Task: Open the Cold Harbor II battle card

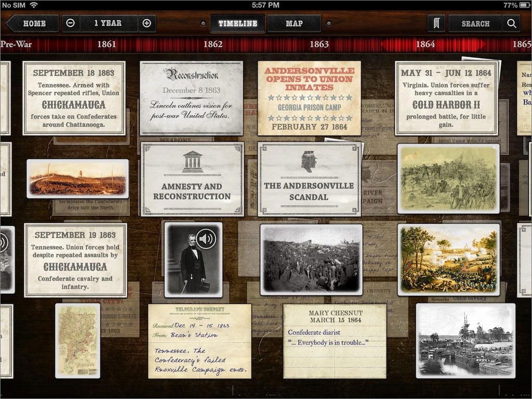Action: point(446,98)
